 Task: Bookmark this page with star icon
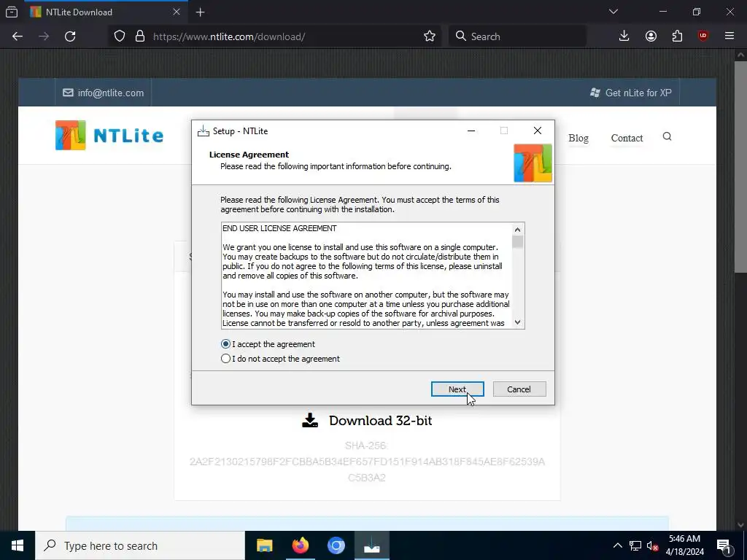click(x=429, y=36)
